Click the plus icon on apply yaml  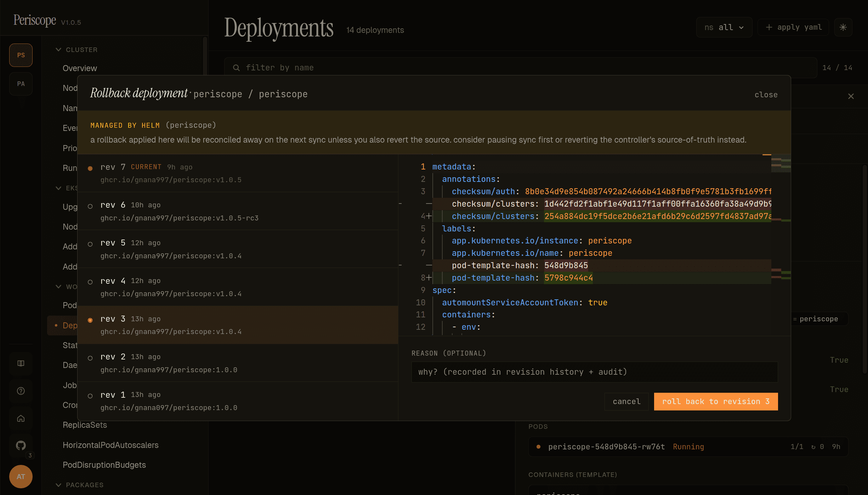click(769, 27)
